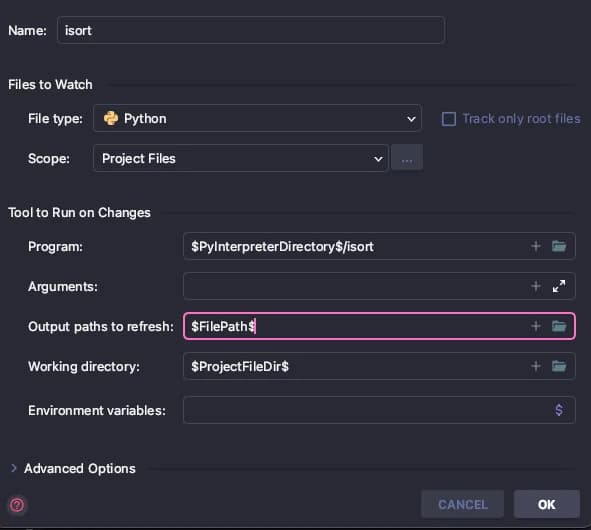Browse folder for Program path
Image resolution: width=591 pixels, height=530 pixels.
[559, 247]
